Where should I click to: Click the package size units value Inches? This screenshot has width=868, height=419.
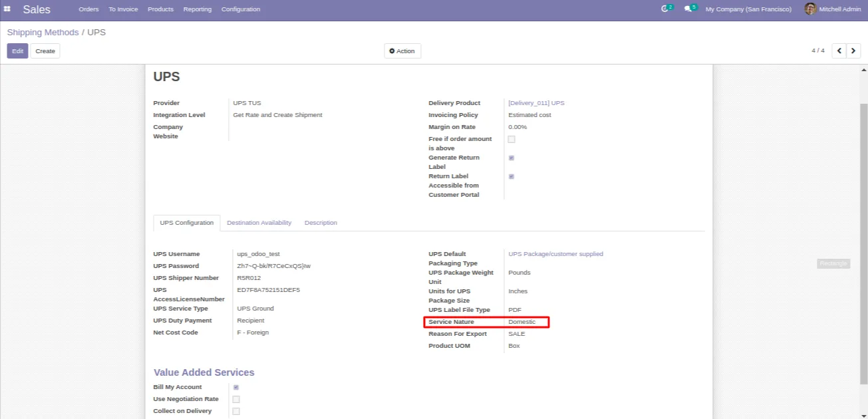point(517,291)
